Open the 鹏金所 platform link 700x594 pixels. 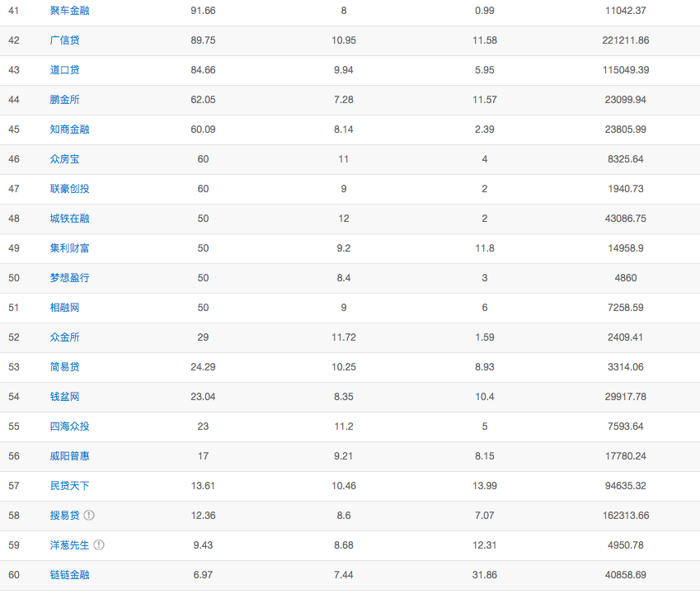coord(65,100)
